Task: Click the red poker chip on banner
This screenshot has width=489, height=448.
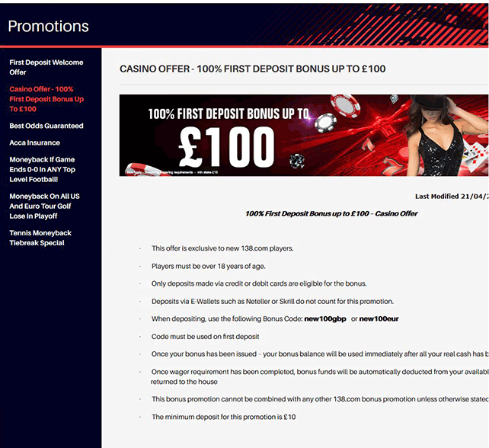Action: (345, 105)
